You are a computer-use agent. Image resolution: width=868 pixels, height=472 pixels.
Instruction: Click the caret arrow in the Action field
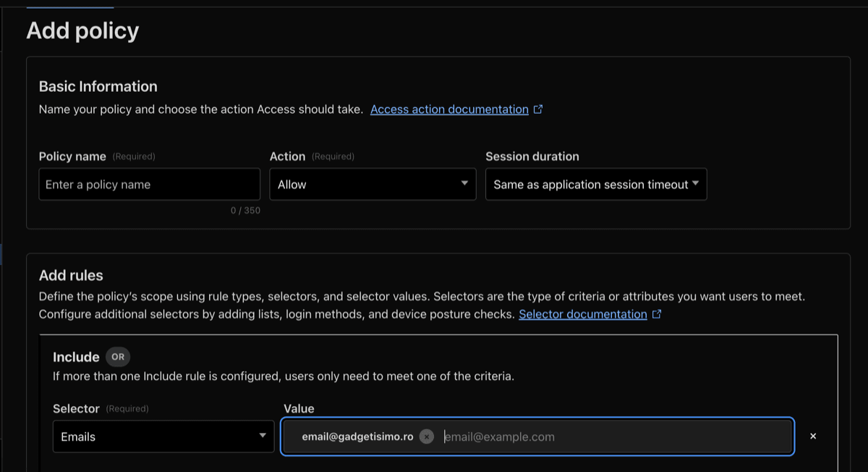[x=464, y=183]
